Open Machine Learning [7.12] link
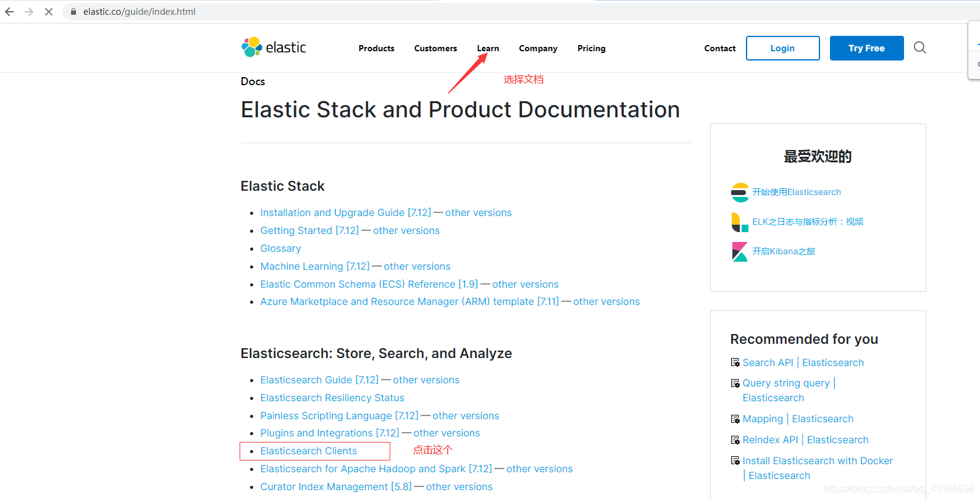Image resolution: width=980 pixels, height=500 pixels. click(x=314, y=266)
